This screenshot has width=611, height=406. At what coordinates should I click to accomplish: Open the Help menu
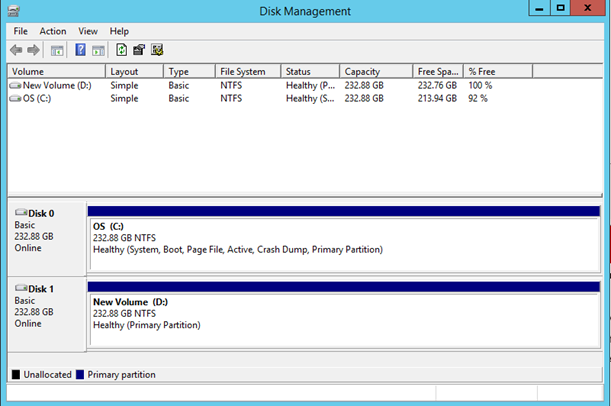coord(119,31)
